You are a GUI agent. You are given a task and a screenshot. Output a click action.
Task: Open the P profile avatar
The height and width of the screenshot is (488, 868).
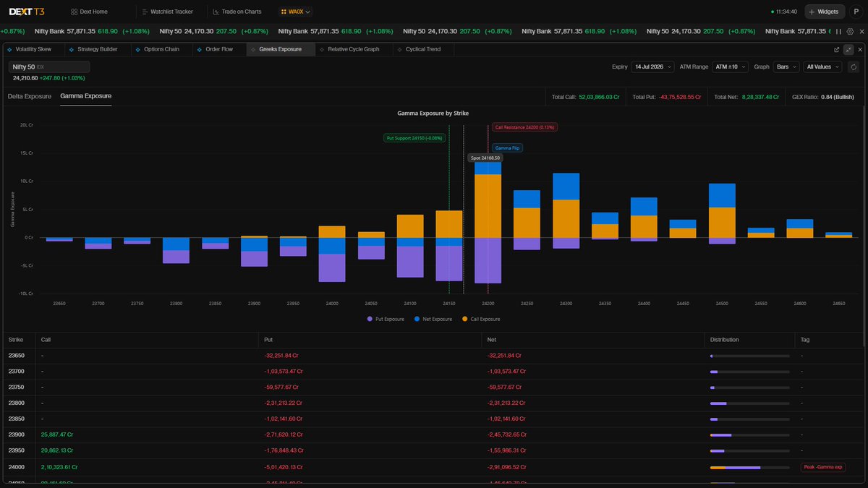point(856,12)
